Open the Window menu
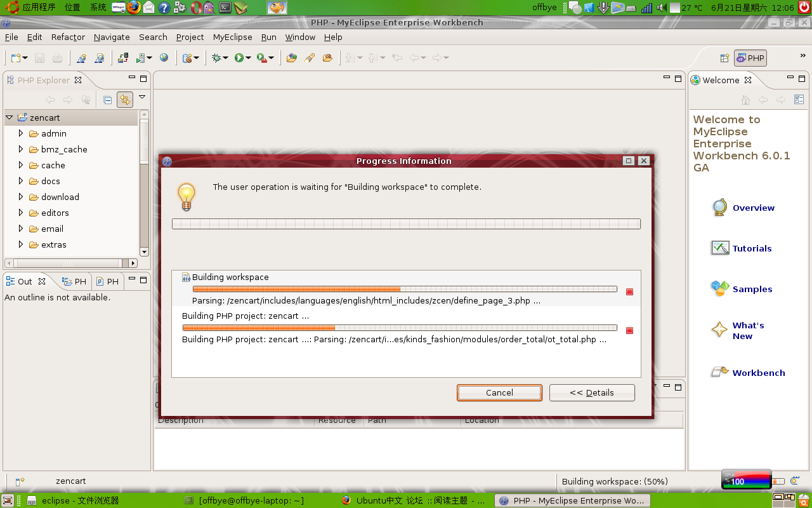Screen dimensions: 812x508 pyautogui.click(x=300, y=37)
